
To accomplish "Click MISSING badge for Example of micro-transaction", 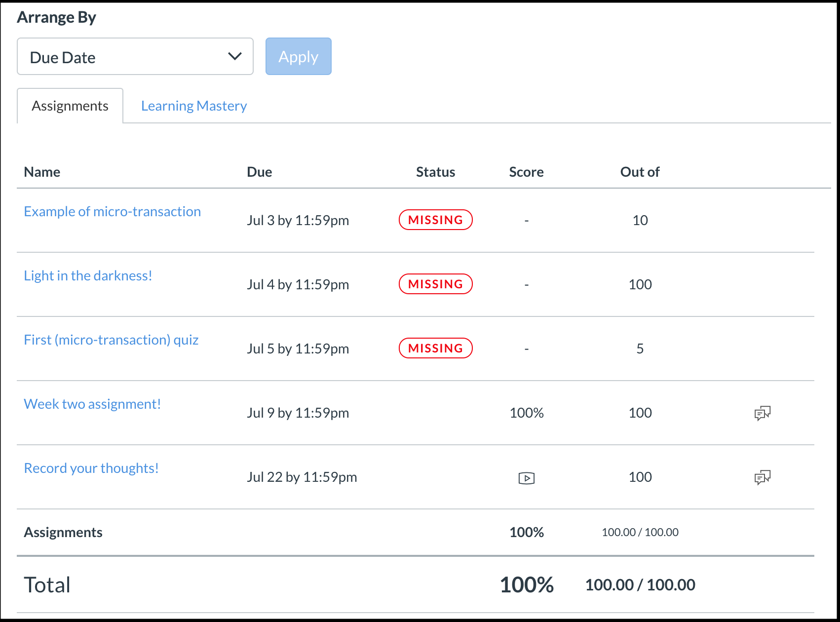I will tap(436, 220).
